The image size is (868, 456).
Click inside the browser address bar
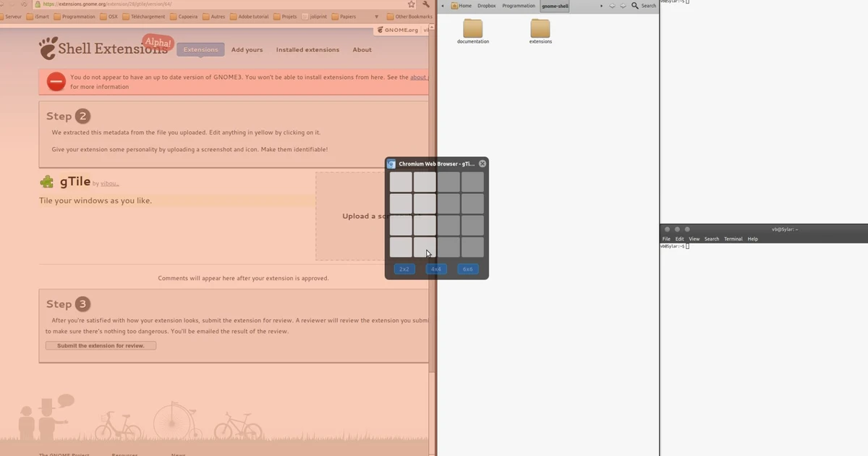tap(217, 4)
